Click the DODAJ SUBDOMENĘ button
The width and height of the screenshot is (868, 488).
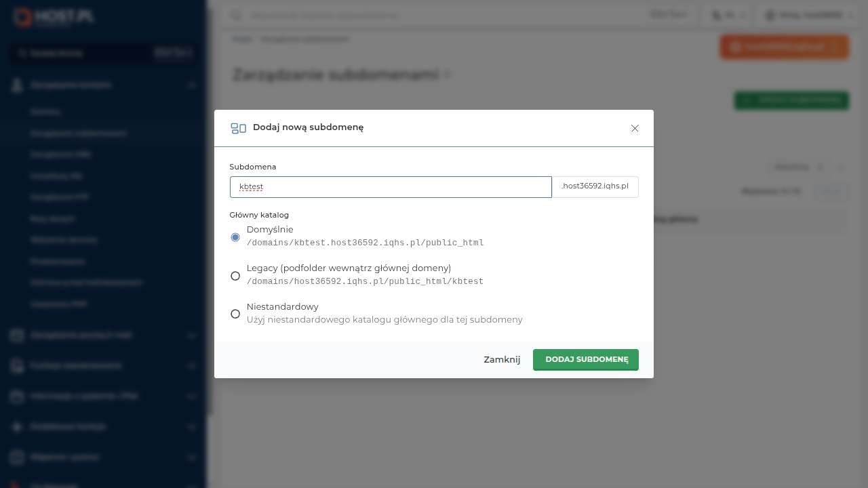point(586,360)
